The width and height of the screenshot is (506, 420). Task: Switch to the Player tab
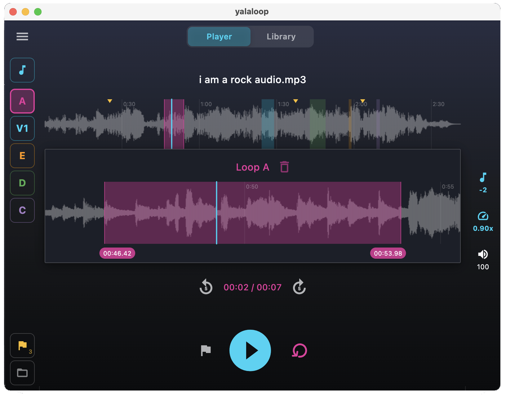point(219,36)
